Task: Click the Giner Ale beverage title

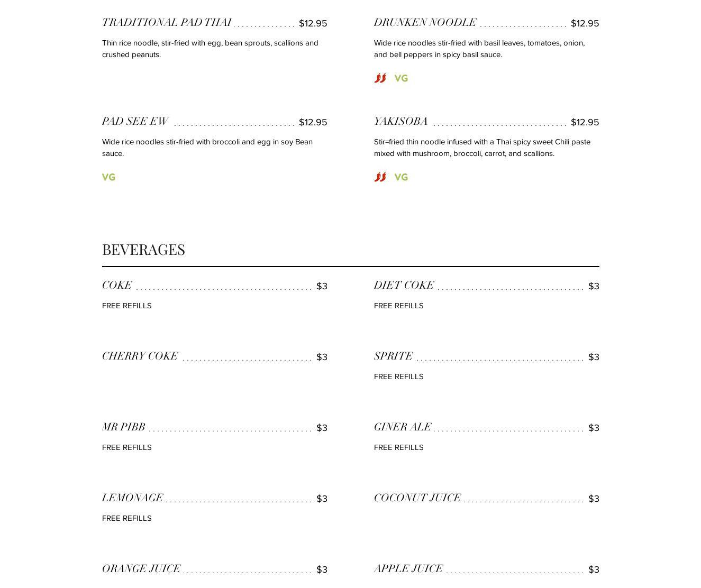Action: [x=402, y=427]
